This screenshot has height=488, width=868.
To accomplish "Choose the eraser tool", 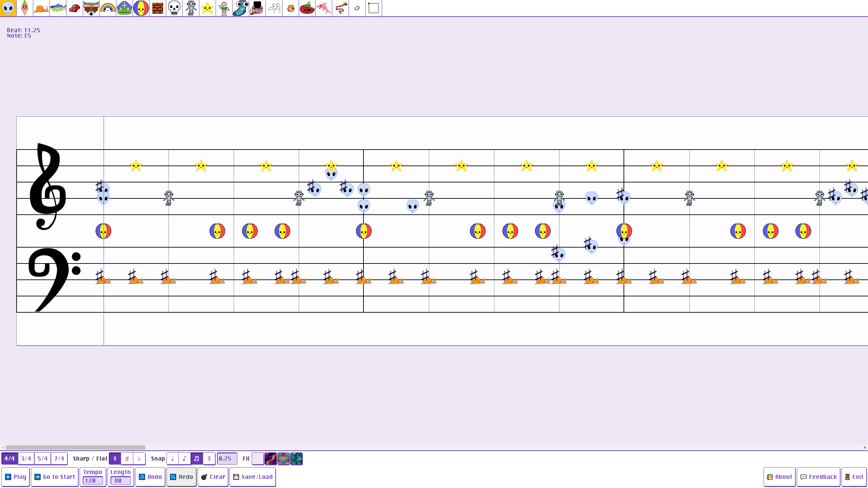I will tap(357, 8).
